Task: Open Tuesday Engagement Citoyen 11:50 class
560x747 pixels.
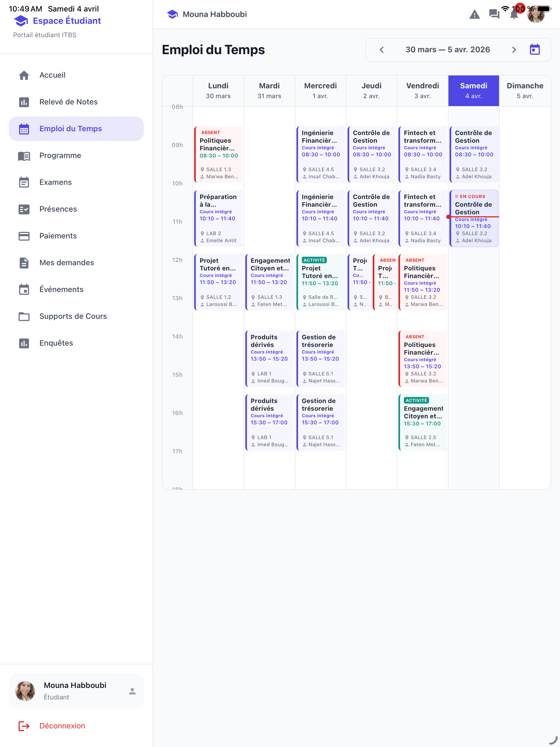Action: 269,282
